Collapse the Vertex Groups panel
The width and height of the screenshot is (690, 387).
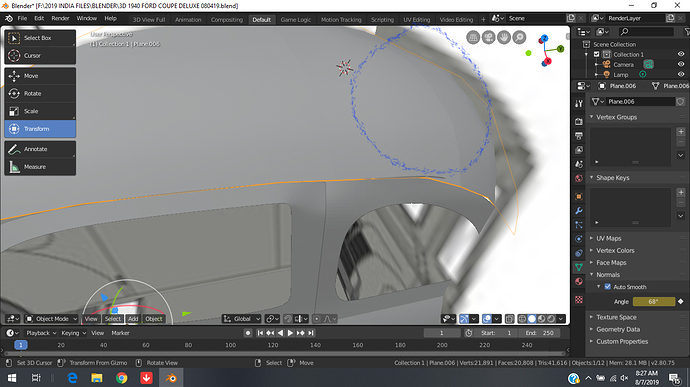pyautogui.click(x=617, y=117)
